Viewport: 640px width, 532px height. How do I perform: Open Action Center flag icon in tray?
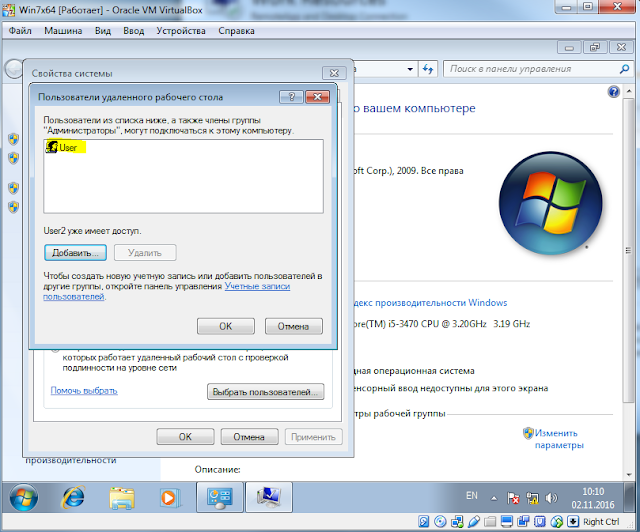click(513, 498)
